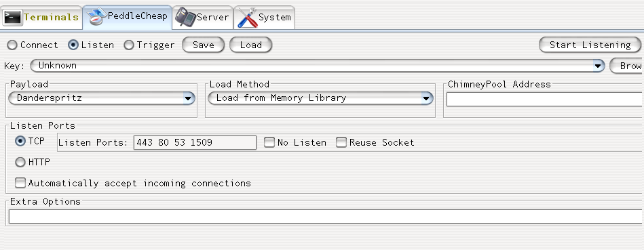
Task: Click the Load button
Action: [250, 45]
